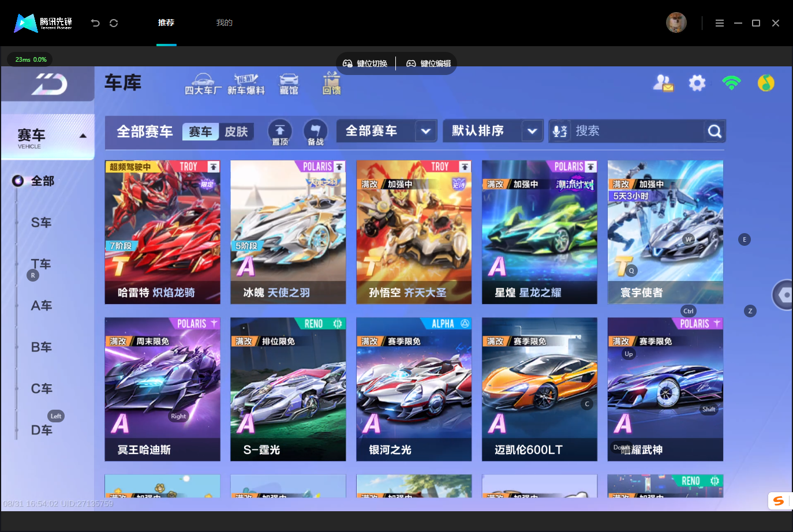Open the 全部赛车 filter dropdown
The height and width of the screenshot is (532, 793).
[387, 131]
